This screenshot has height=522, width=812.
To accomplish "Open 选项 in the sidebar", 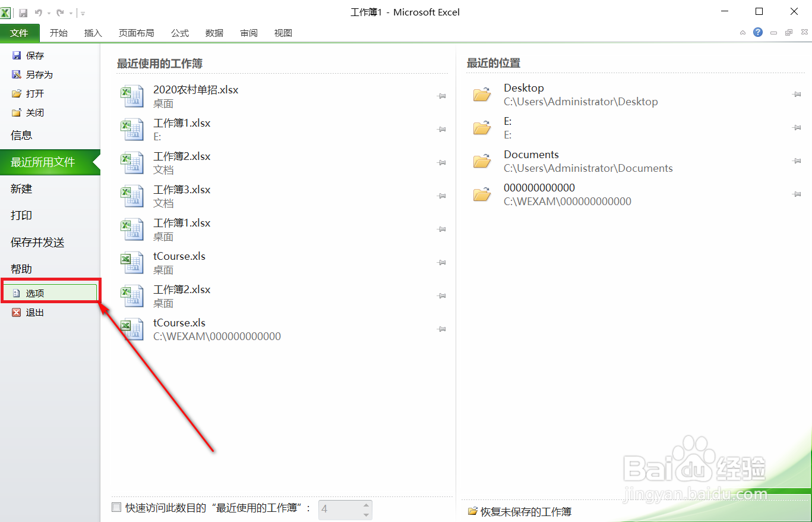I will tap(50, 293).
